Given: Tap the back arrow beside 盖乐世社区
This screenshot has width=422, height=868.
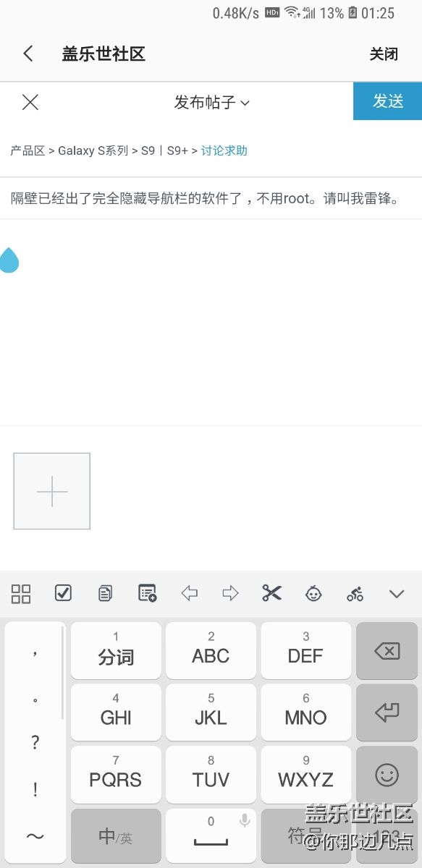Looking at the screenshot, I should click(28, 54).
